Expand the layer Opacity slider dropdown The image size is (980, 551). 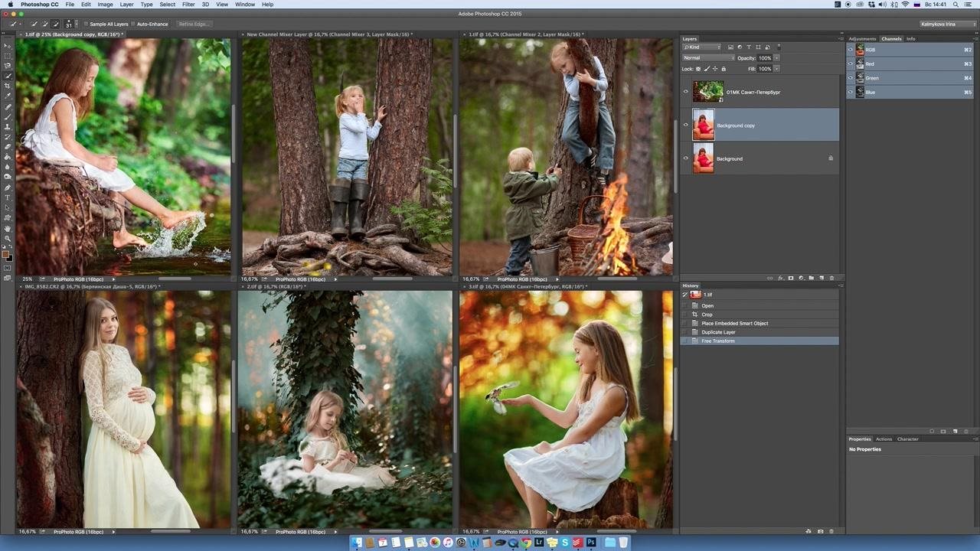tap(776, 58)
